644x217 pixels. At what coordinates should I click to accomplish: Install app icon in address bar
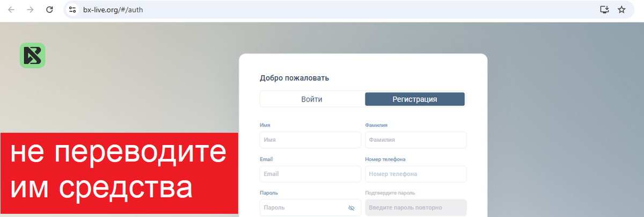604,10
